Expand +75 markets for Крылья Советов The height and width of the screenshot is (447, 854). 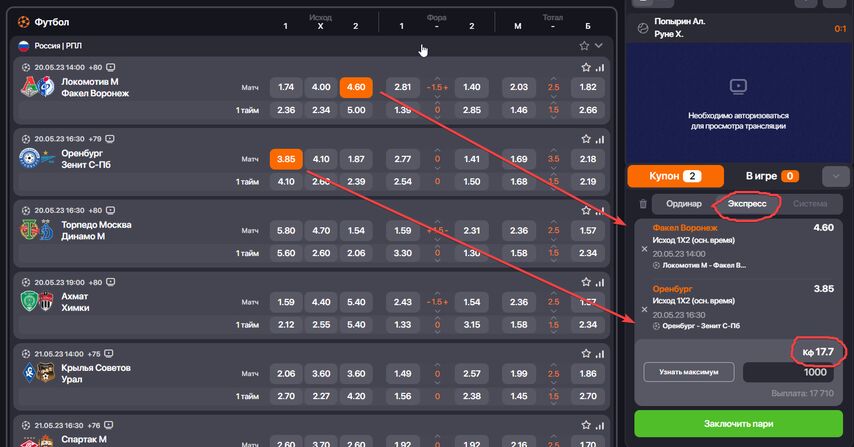[94, 353]
